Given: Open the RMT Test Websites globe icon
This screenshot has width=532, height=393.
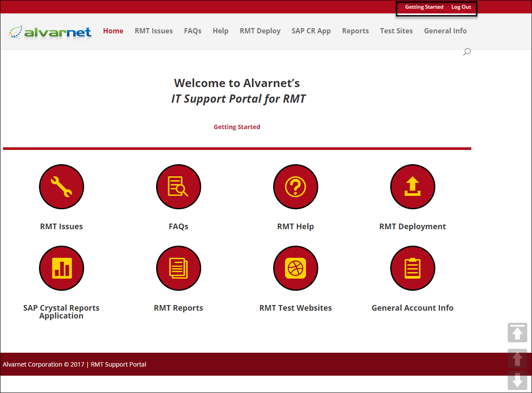Looking at the screenshot, I should [x=296, y=268].
